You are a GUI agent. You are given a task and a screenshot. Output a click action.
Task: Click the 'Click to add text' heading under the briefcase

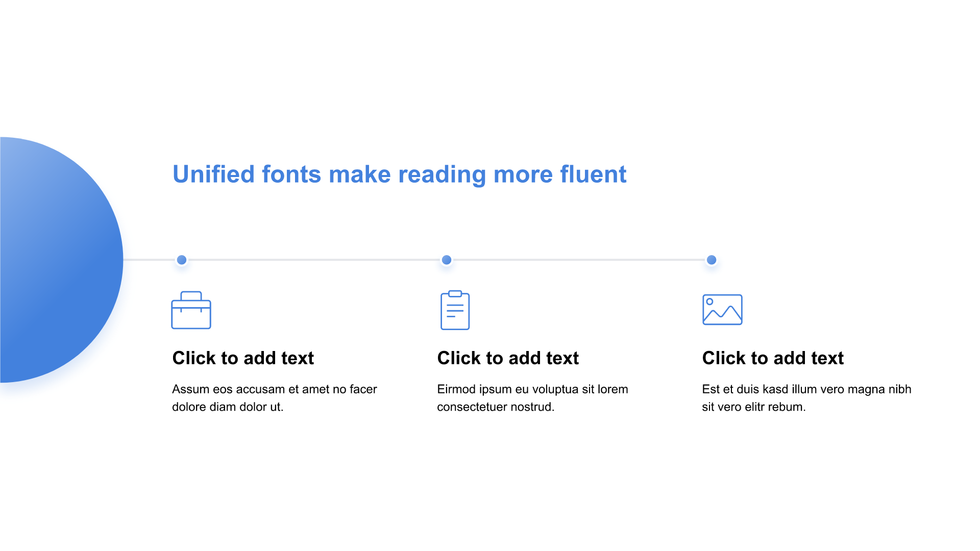coord(243,358)
